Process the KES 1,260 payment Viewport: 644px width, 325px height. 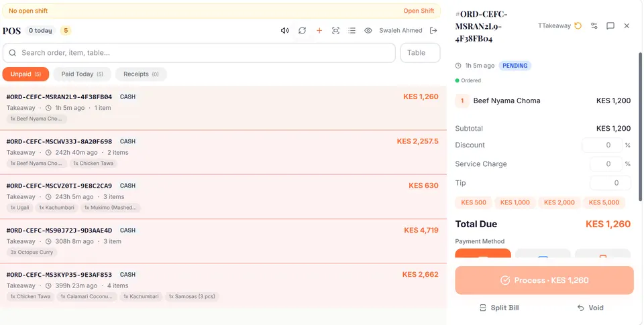coord(544,280)
